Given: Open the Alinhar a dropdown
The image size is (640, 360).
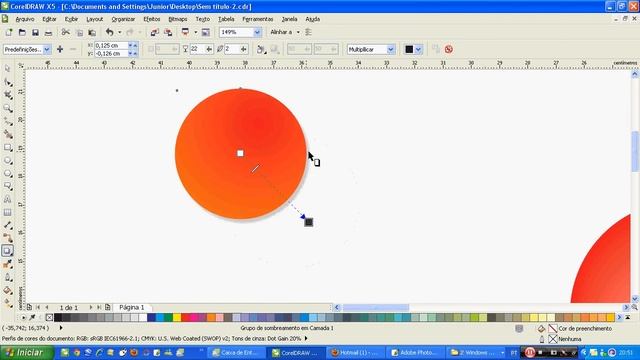Looking at the screenshot, I should coord(298,32).
